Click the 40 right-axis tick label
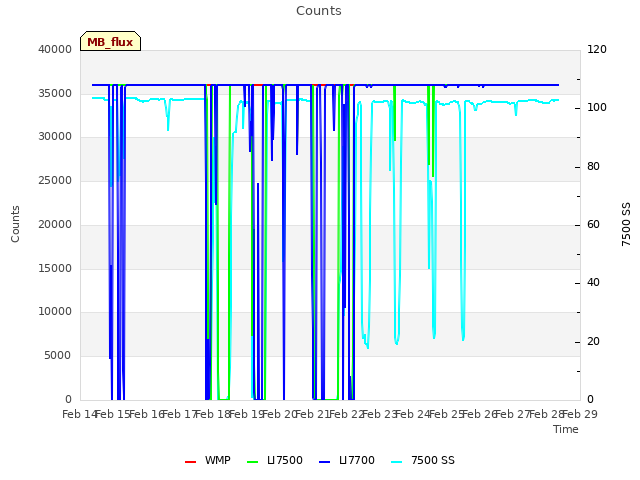 593,282
